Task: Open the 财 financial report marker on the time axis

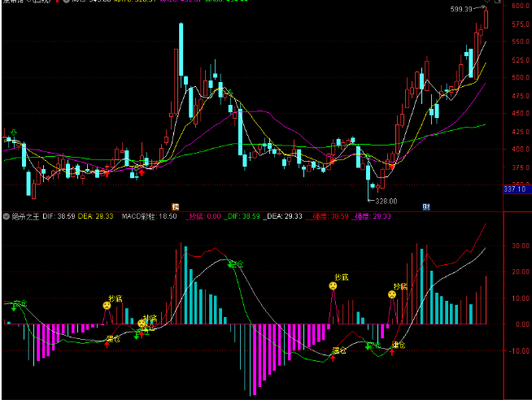Action: pos(426,207)
